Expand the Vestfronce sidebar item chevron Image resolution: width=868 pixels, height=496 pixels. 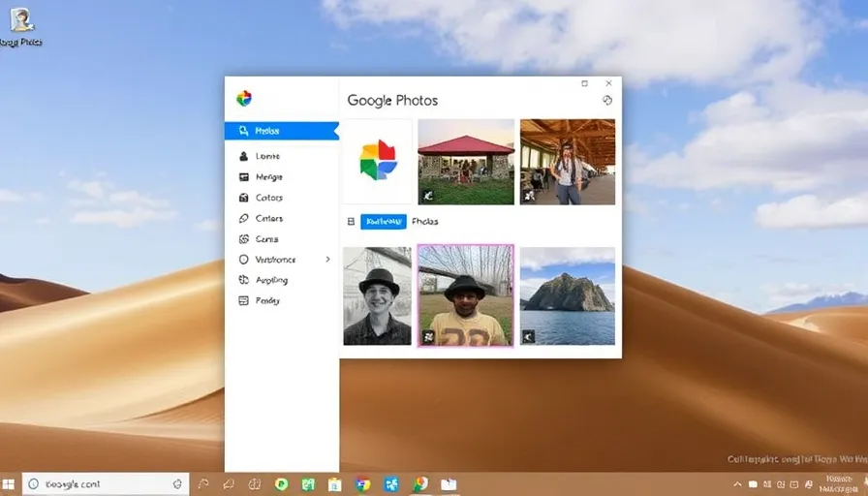click(x=327, y=260)
